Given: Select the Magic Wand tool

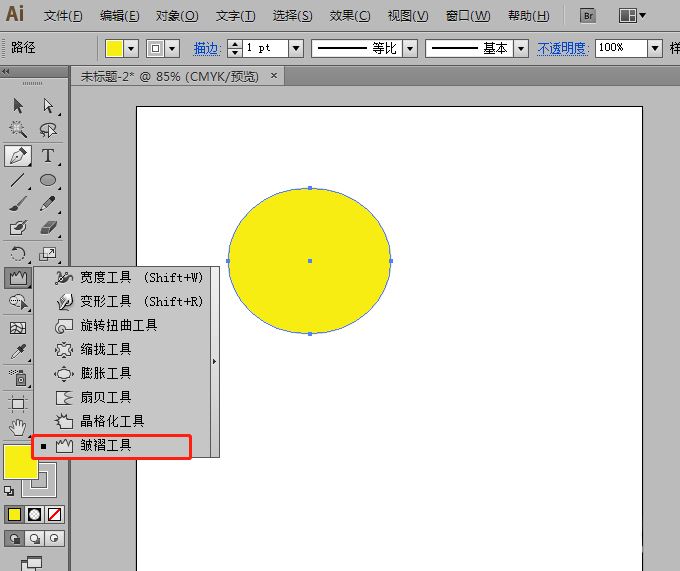Looking at the screenshot, I should [18, 129].
